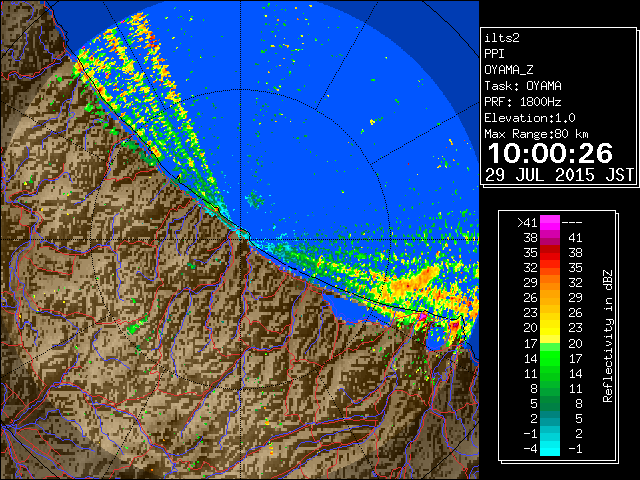
Task: Click the 'PPI' scan type text
Action: pyautogui.click(x=494, y=54)
